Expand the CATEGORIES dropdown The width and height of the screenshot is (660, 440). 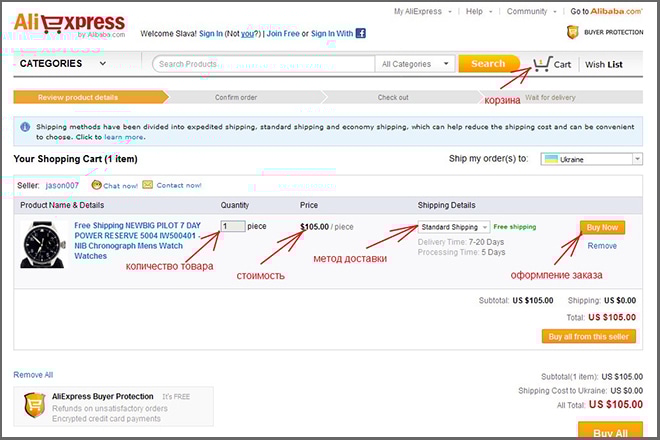click(x=62, y=64)
